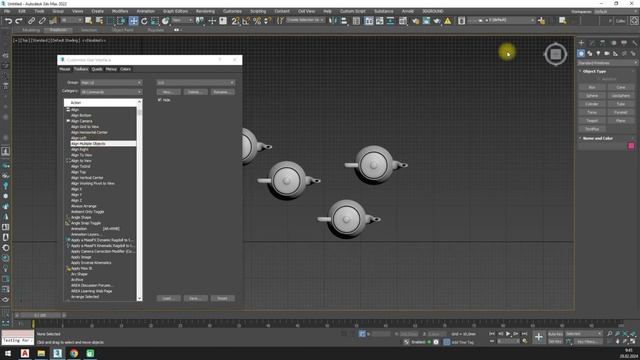This screenshot has height=360, width=640.
Task: Open the Motion tab in command panel
Action: 613,42
